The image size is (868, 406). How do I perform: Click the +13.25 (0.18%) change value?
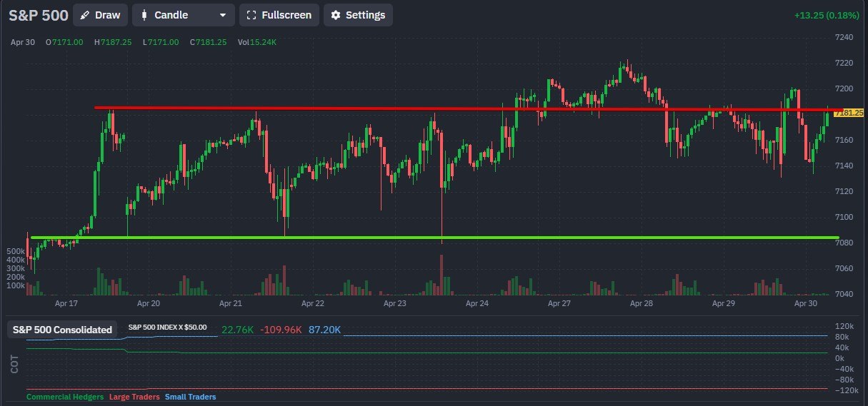(828, 15)
